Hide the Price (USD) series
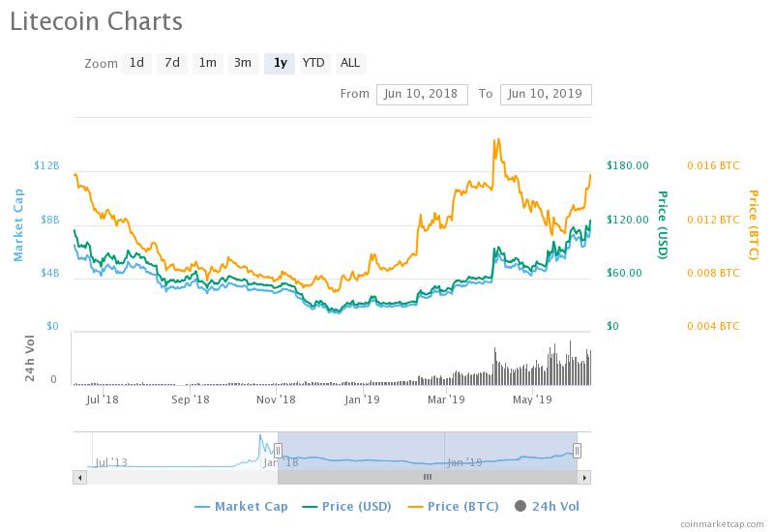Image resolution: width=774 pixels, height=532 pixels. pos(346,507)
